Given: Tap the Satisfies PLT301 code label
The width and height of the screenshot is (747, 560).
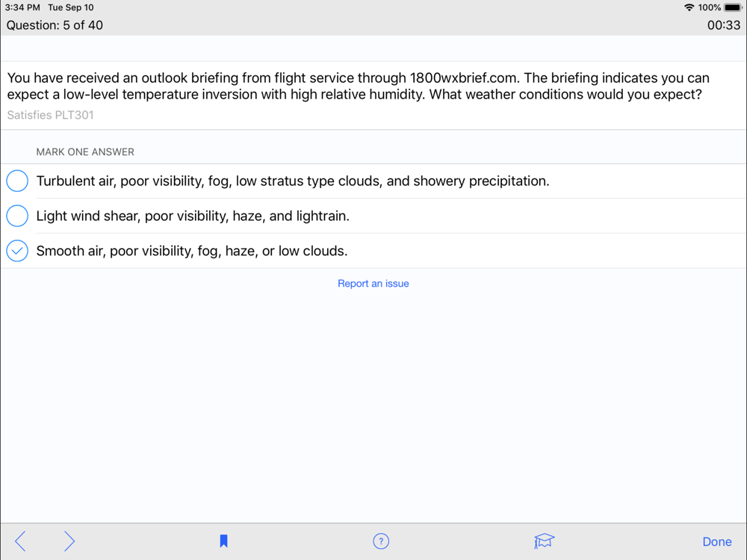Looking at the screenshot, I should tap(51, 115).
